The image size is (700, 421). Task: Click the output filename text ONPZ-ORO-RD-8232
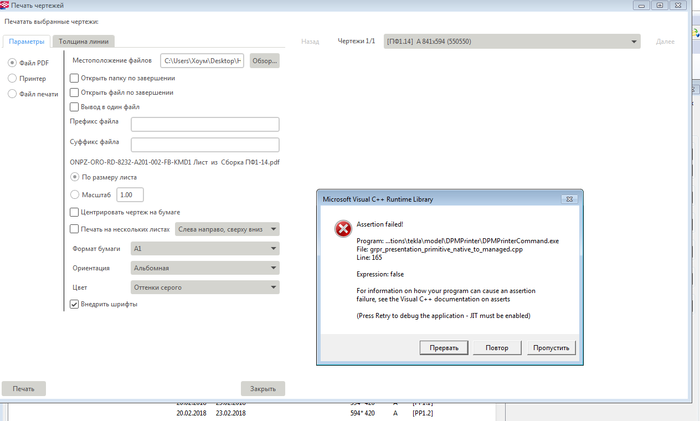coord(175,162)
